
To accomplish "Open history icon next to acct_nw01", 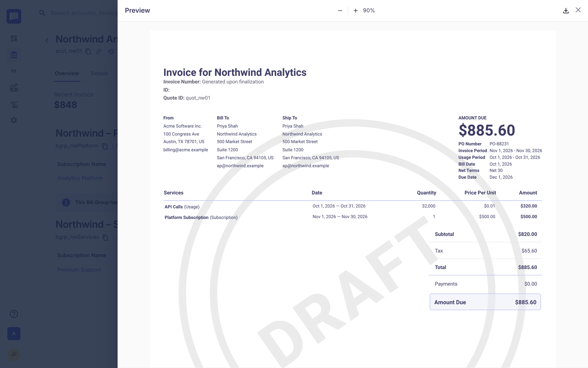I will pyautogui.click(x=111, y=52).
